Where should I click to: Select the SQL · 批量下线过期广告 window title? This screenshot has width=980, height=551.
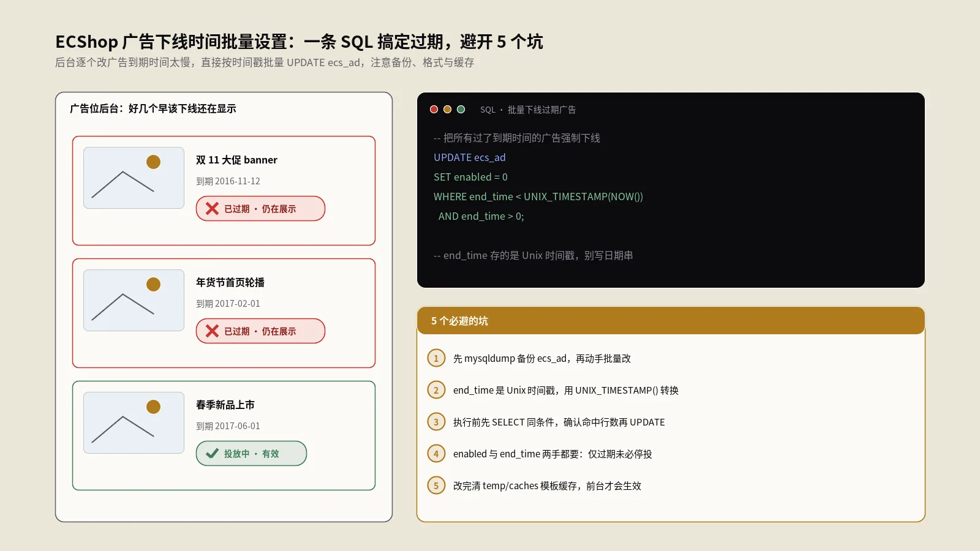528,110
